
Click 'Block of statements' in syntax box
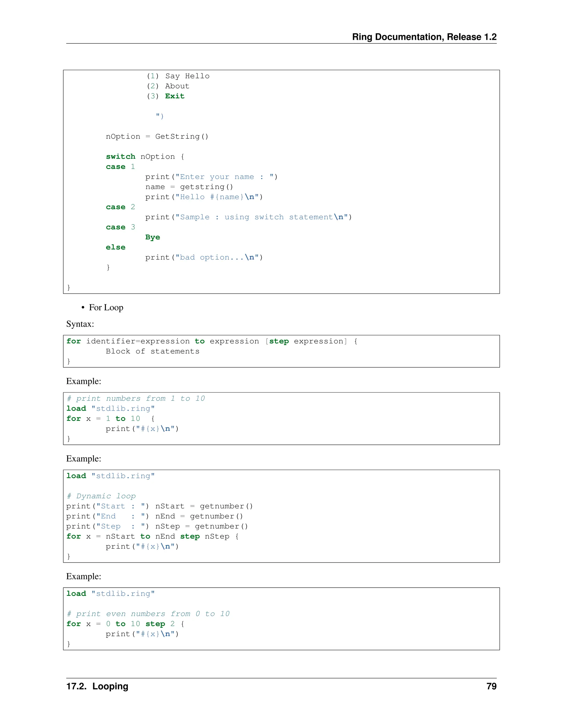pyautogui.click(x=152, y=351)
